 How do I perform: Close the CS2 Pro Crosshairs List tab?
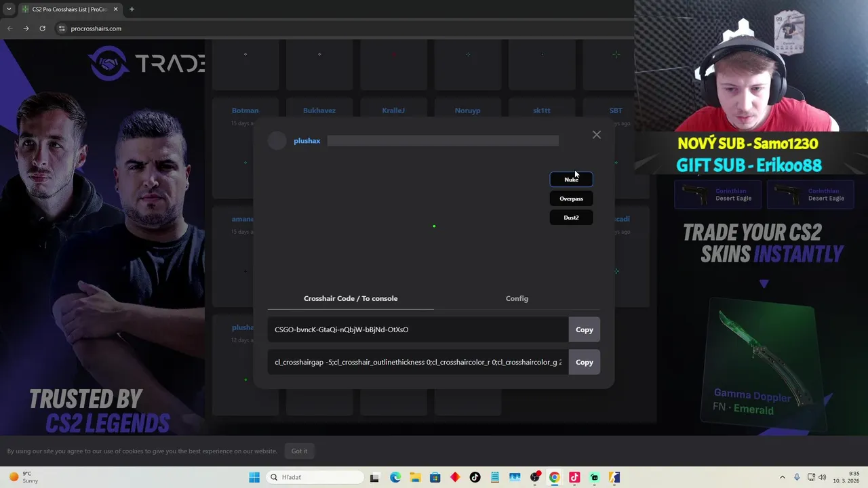point(115,9)
